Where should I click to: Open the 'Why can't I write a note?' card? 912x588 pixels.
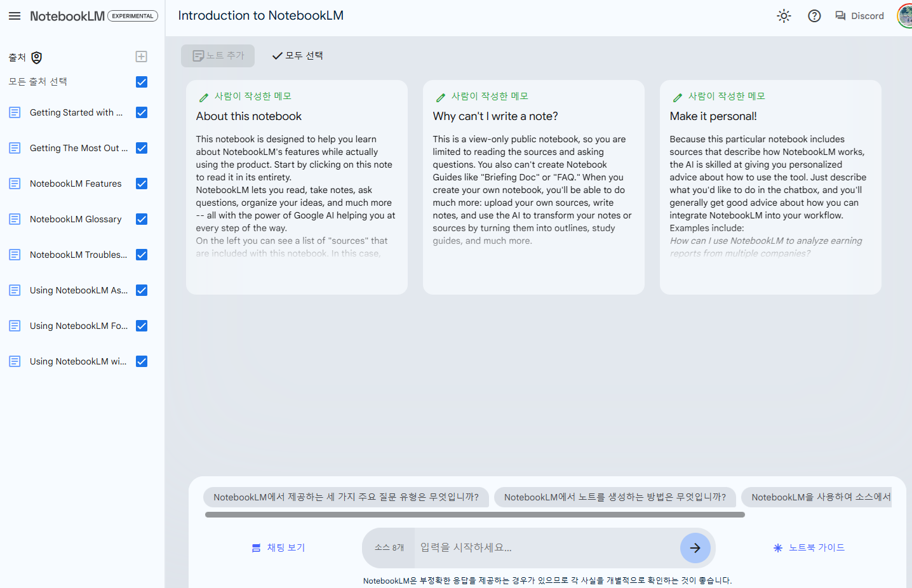pos(533,187)
